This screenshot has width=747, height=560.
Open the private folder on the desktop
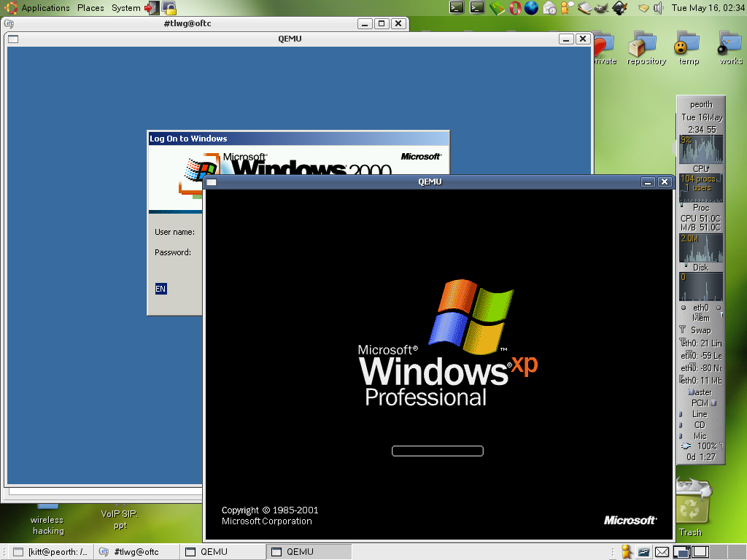tap(605, 49)
